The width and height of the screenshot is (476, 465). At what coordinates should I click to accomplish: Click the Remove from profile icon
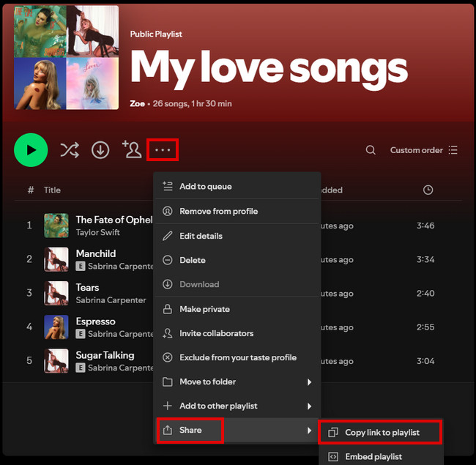168,211
